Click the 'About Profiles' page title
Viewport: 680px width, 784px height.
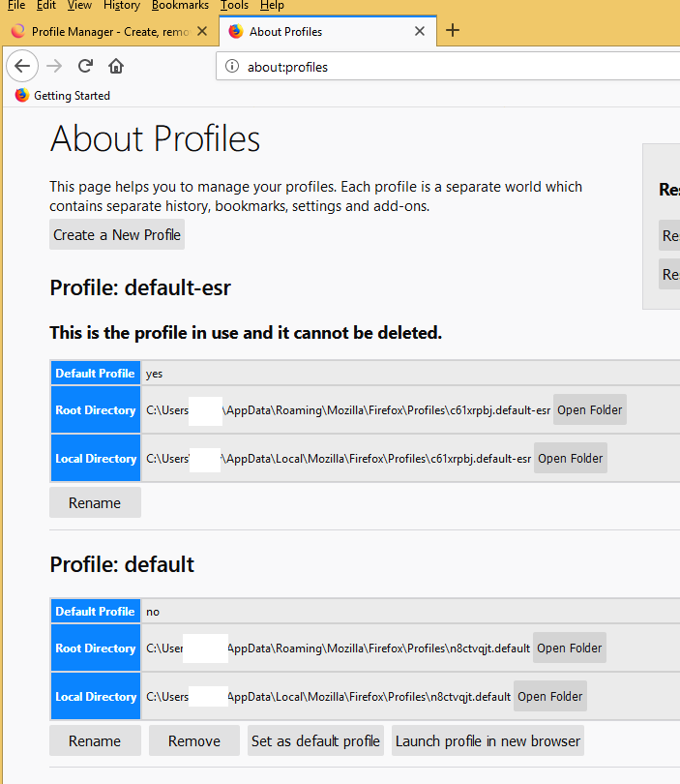click(156, 139)
